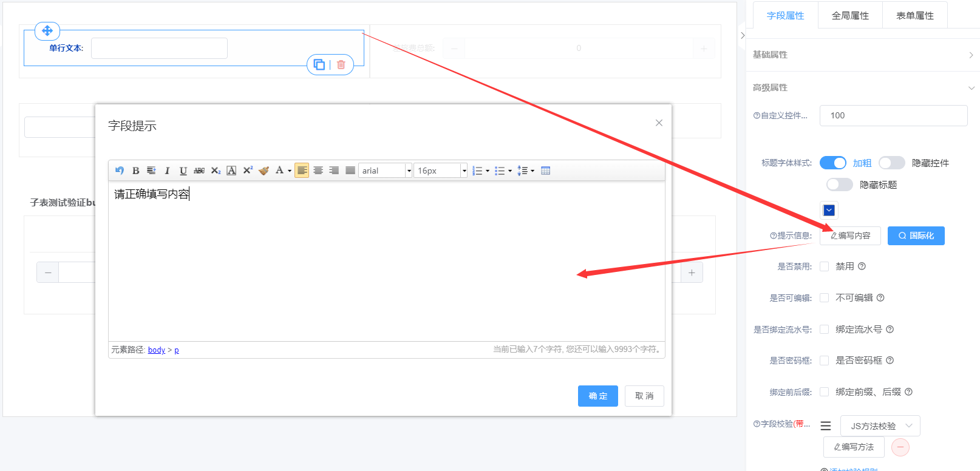
Task: Open the font color dropdown arrow
Action: click(290, 171)
